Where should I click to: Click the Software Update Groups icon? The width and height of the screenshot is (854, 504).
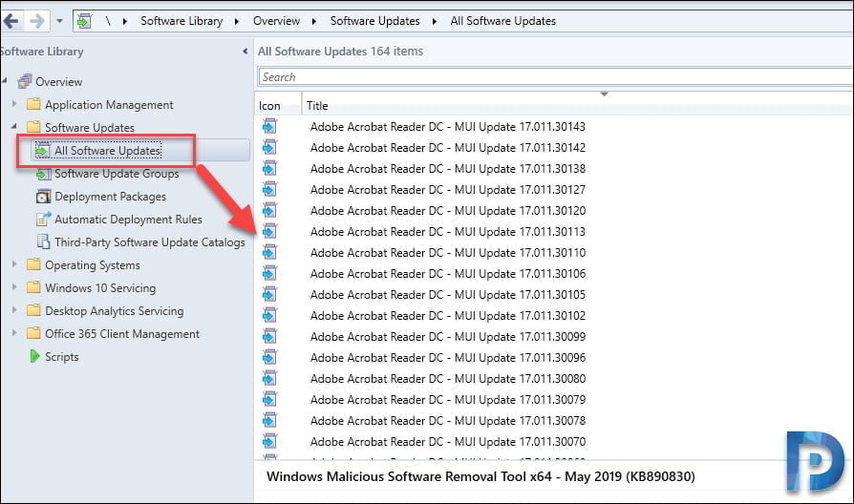point(43,174)
